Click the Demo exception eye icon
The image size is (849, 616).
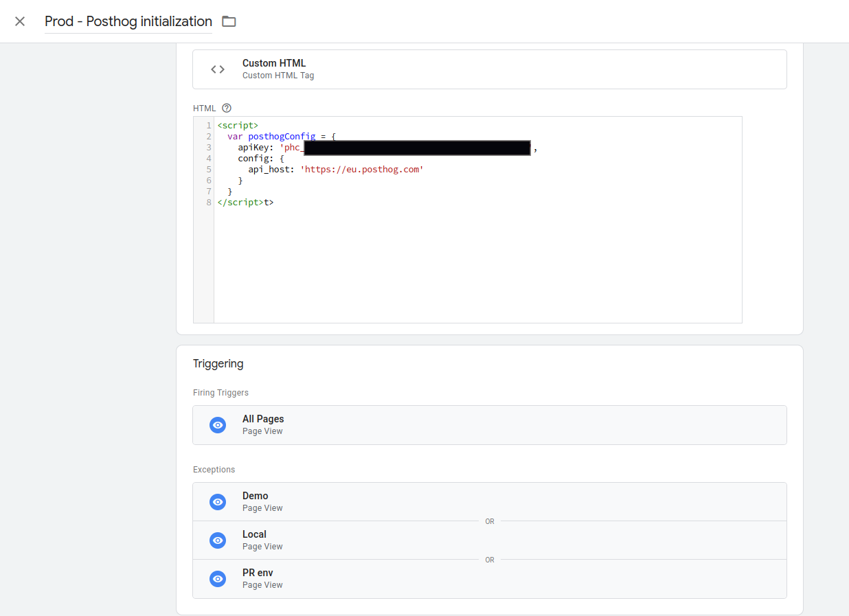pyautogui.click(x=218, y=502)
